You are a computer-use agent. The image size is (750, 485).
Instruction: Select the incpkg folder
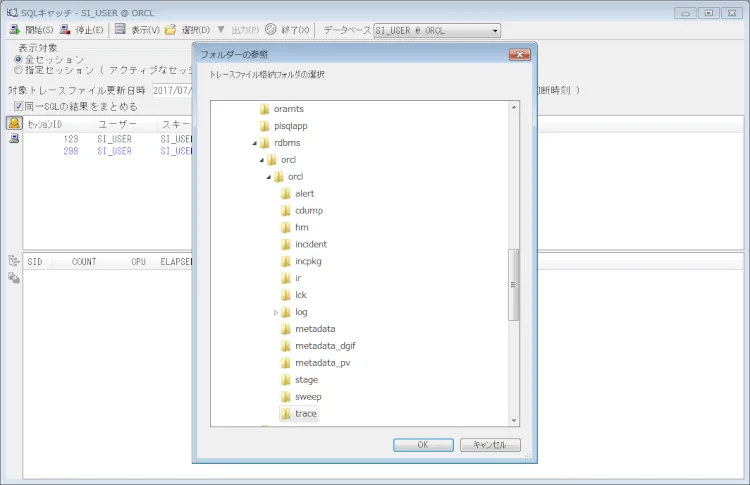click(x=308, y=262)
